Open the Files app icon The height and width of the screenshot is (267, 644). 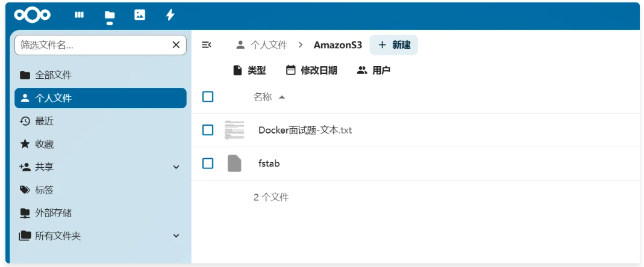coord(109,15)
